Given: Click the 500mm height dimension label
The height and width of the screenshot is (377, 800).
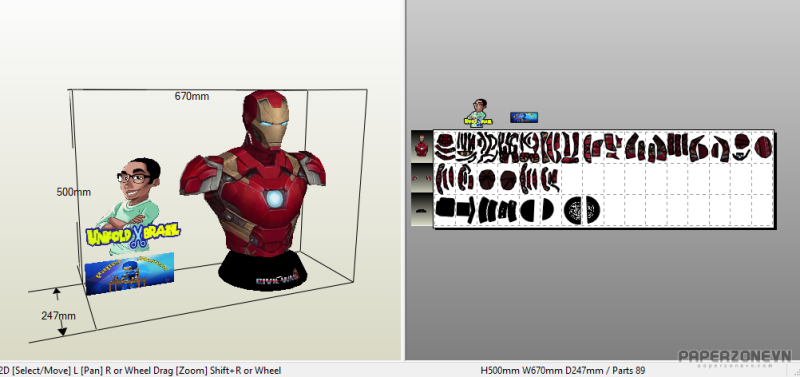Looking at the screenshot, I should 73,192.
